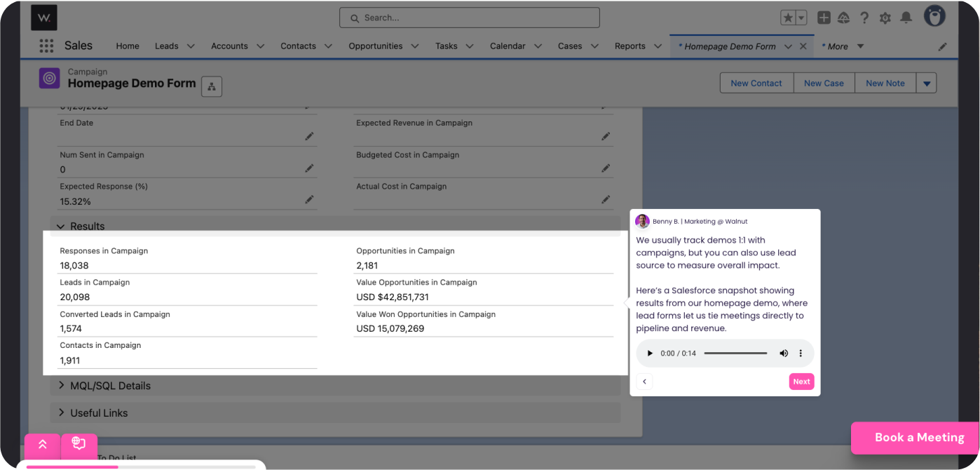This screenshot has height=470, width=980.
Task: Open the dropdown next to New Note
Action: pos(927,83)
